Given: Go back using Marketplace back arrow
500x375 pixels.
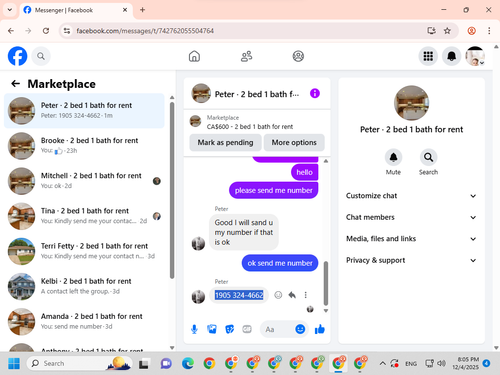Looking at the screenshot, I should tap(16, 84).
